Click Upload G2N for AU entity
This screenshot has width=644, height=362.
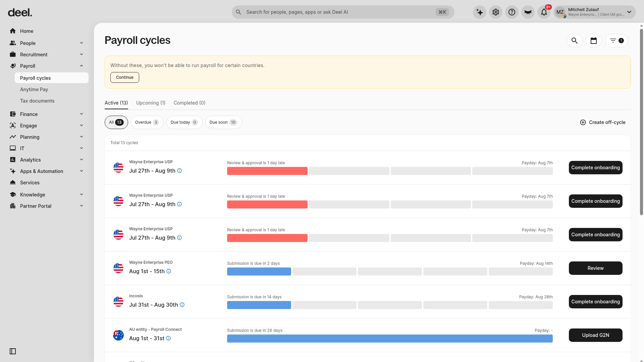click(595, 335)
